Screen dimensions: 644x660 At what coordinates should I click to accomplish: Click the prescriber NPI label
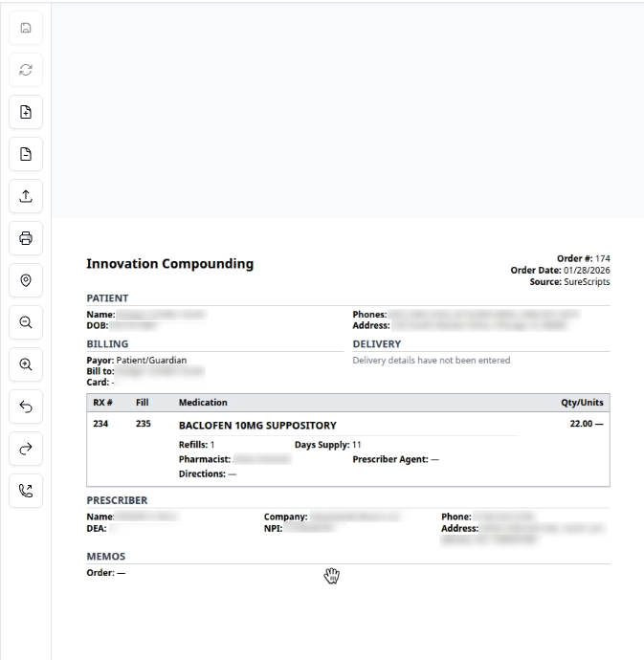274,529
